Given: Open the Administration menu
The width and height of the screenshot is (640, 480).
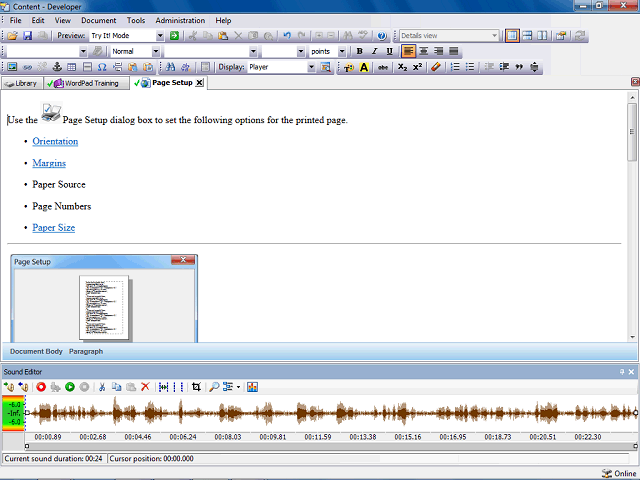Looking at the screenshot, I should click(x=180, y=20).
